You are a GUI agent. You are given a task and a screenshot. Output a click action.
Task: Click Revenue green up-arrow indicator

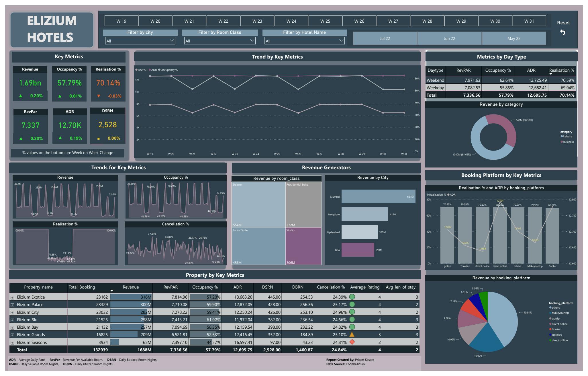20,96
